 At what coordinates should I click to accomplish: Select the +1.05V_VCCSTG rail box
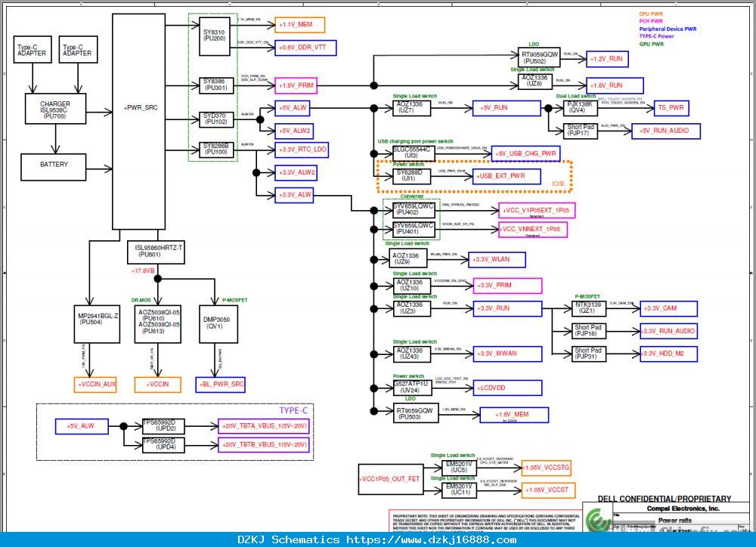547,468
